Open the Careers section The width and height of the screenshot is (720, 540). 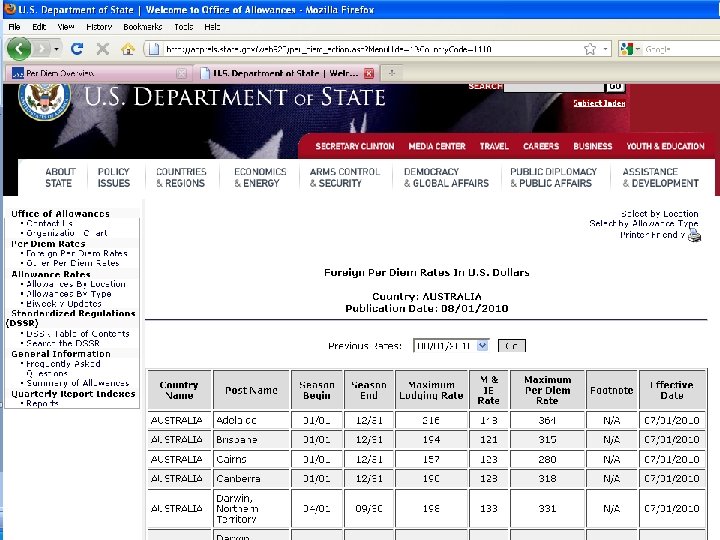(x=541, y=146)
